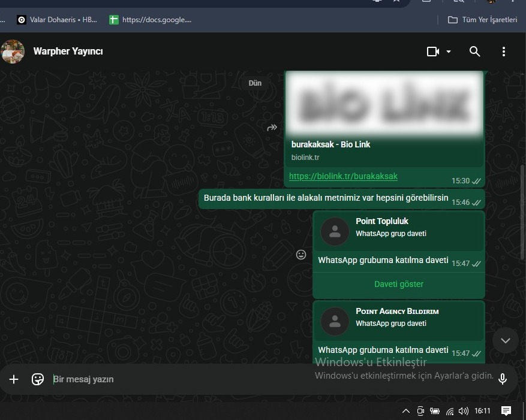Open the Windows notification center
The image size is (526, 420).
(506, 410)
